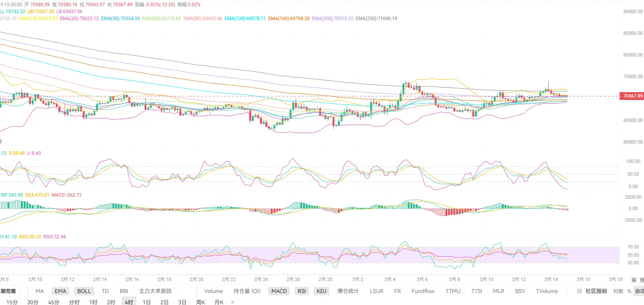
Task: Click the MACD:-263.72 legend value
Action: pyautogui.click(x=67, y=195)
